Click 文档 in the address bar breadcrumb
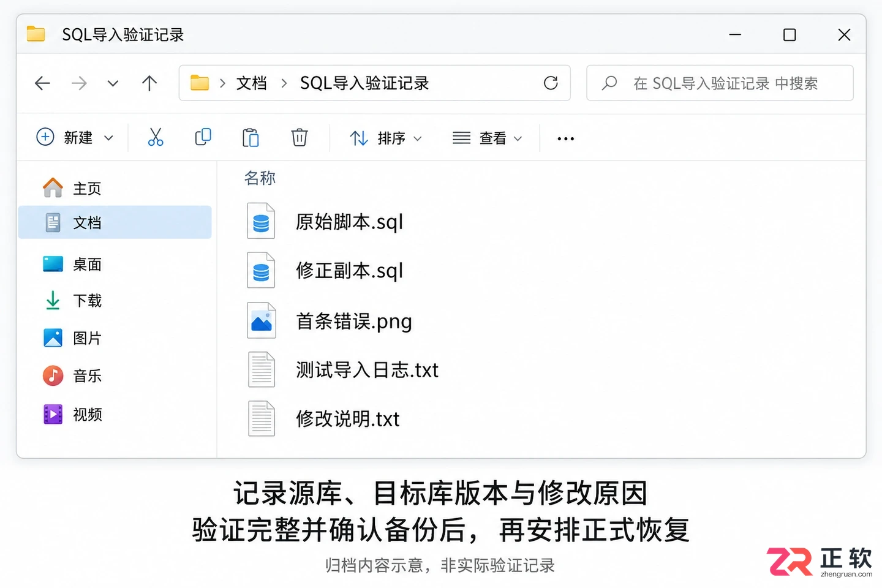Viewport: 882px width, 588px height. pos(252,83)
